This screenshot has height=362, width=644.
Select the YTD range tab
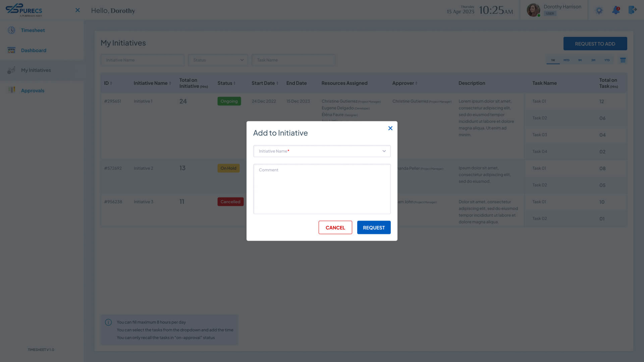pos(607,60)
